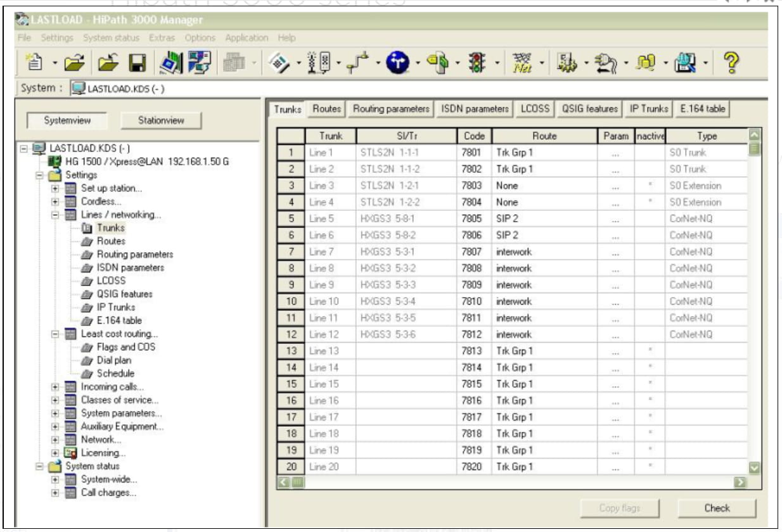
Task: Click the Net toolbar icon
Action: tap(523, 62)
